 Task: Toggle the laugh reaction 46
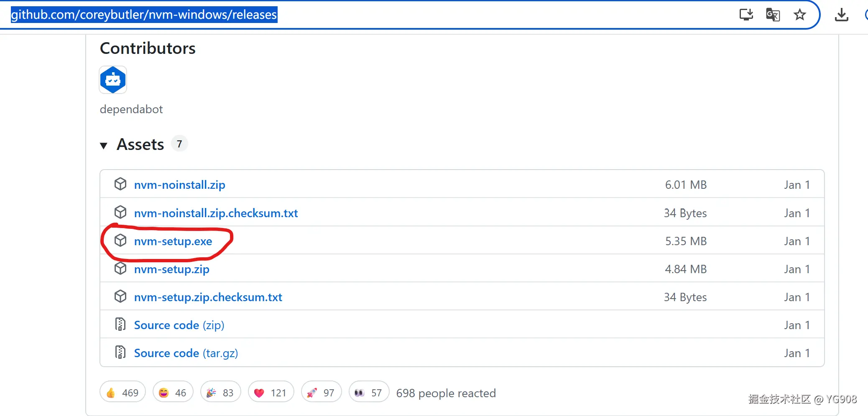tap(173, 392)
